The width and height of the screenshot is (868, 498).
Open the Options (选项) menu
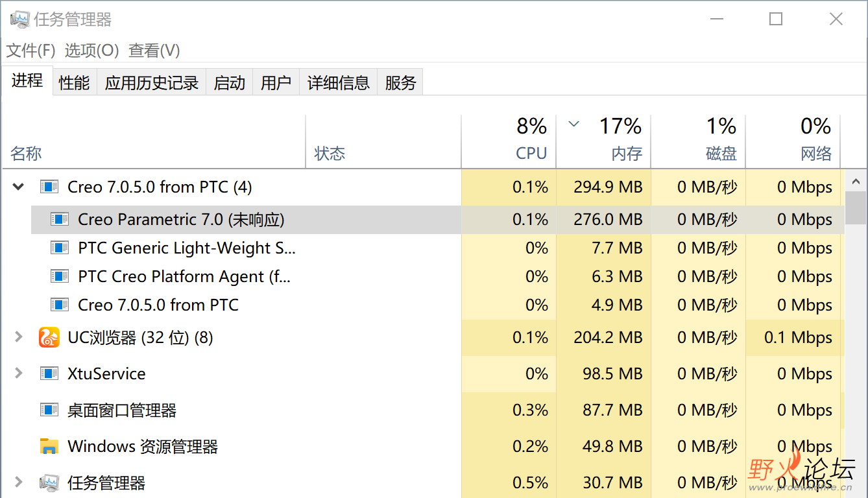click(x=91, y=50)
